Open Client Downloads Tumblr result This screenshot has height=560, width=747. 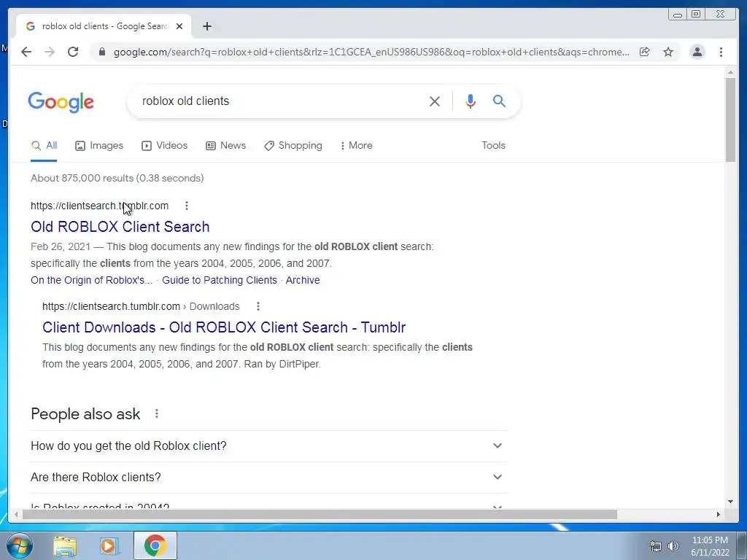224,327
